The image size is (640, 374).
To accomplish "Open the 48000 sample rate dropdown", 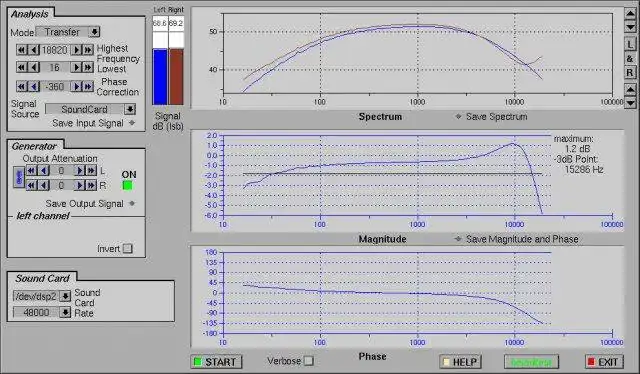I will 65,312.
